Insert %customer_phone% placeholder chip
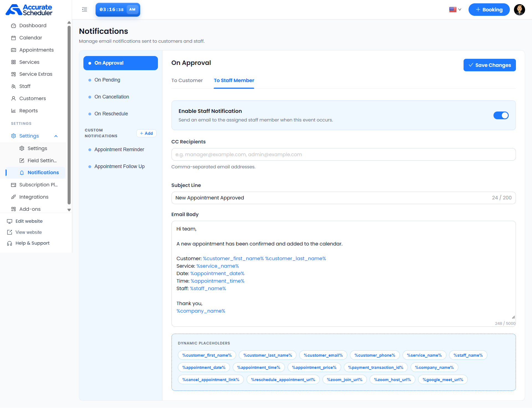The height and width of the screenshot is (408, 532). [x=375, y=355]
